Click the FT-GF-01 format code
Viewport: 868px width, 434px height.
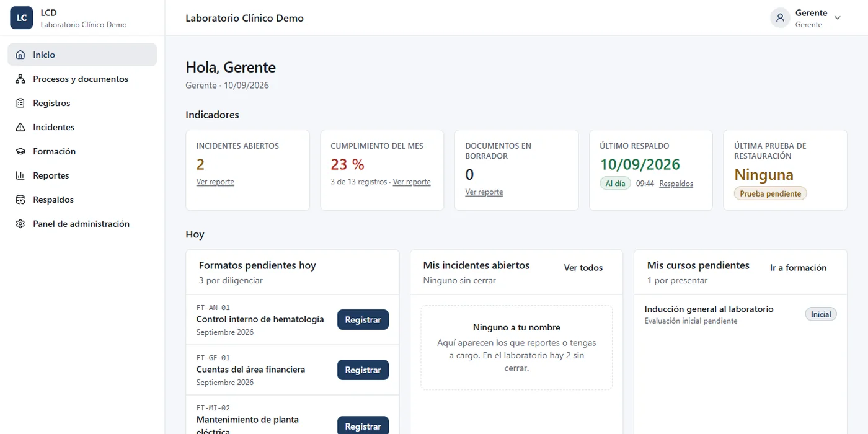pos(213,358)
